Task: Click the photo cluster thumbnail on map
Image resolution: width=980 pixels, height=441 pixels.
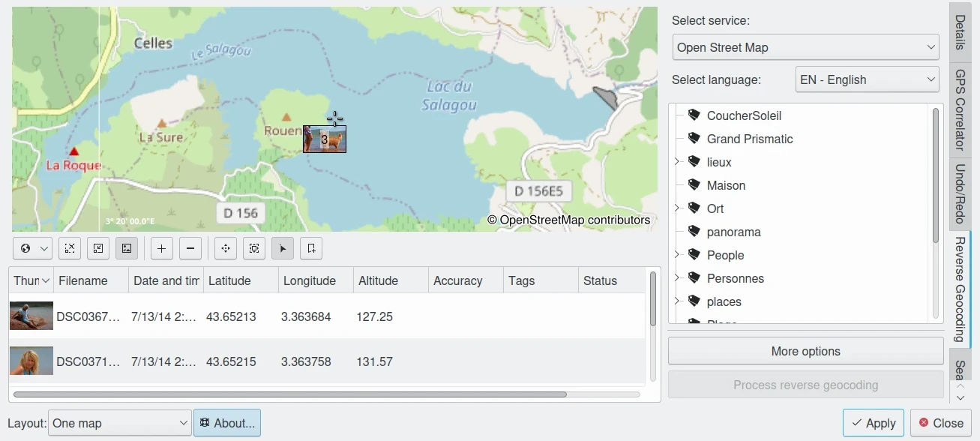Action: 325,139
